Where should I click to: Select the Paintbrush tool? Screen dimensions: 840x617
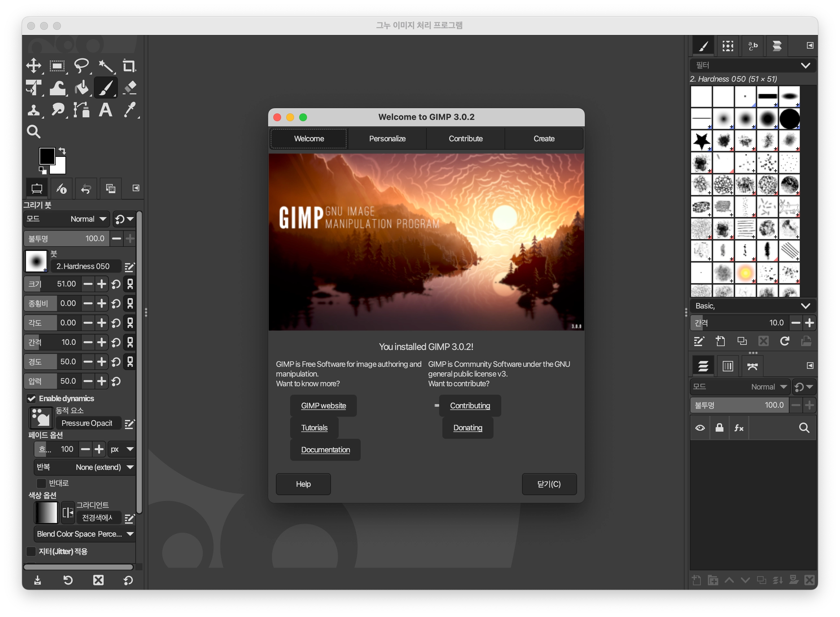[106, 88]
